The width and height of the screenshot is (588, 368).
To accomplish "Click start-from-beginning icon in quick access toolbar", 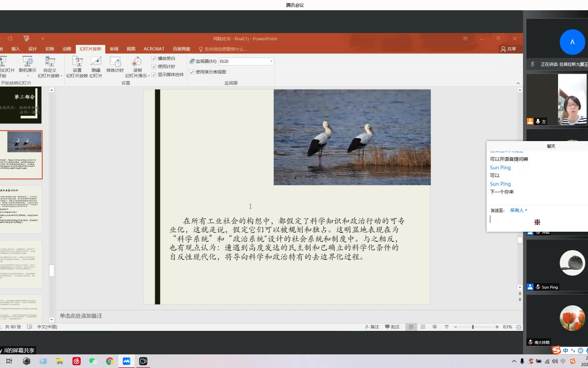I will (x=26, y=39).
